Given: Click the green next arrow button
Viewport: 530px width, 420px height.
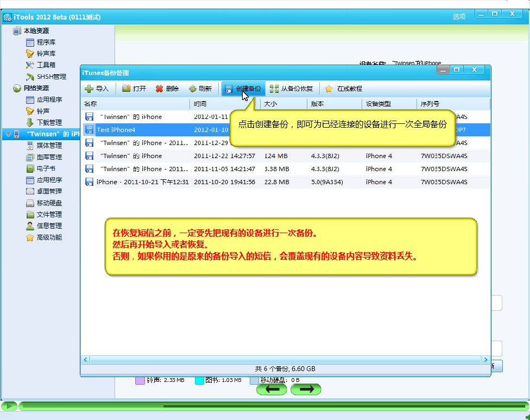Looking at the screenshot, I should [x=306, y=389].
